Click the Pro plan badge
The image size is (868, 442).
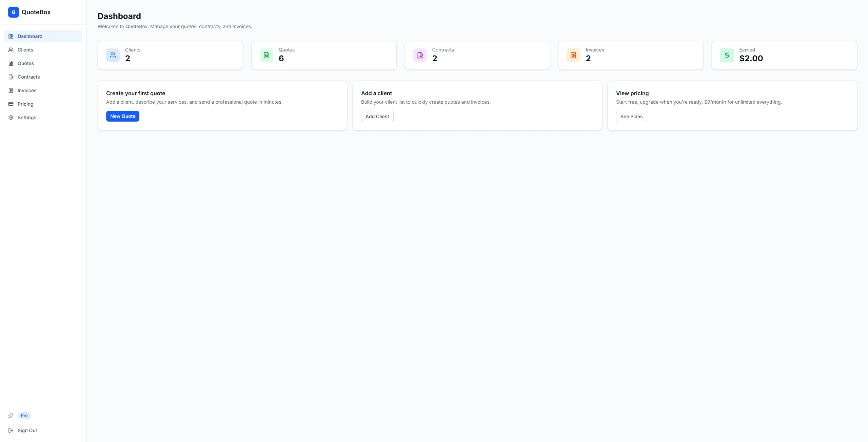24,416
